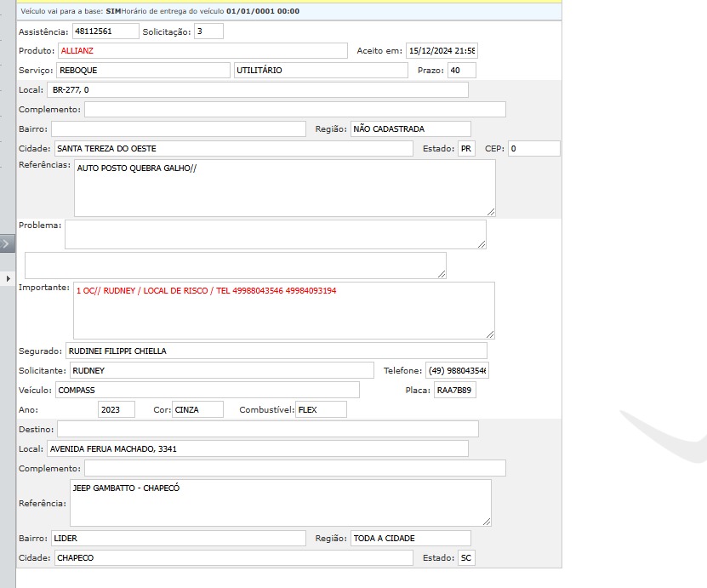
Task: Click the Placa field RAA7B89
Action: 454,391
